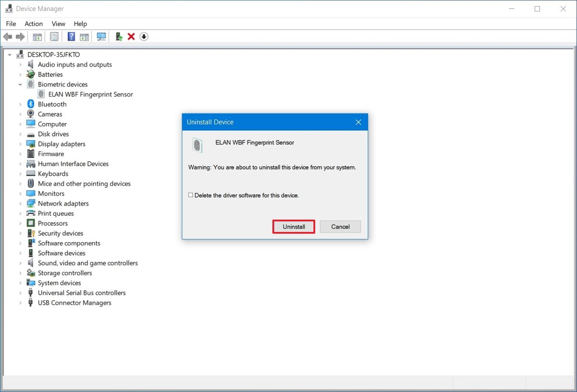Click the Show/Hide Console Tree icon
This screenshot has height=392, width=577.
click(x=37, y=37)
